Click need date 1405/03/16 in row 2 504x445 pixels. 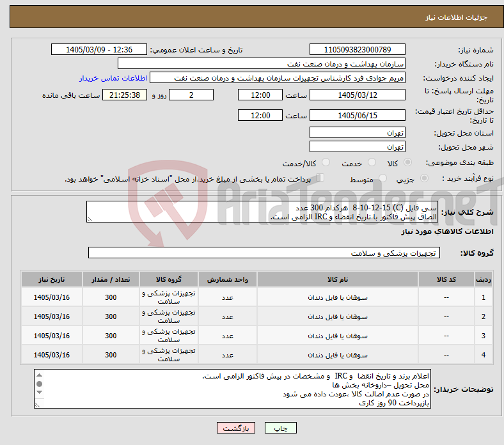(x=52, y=316)
